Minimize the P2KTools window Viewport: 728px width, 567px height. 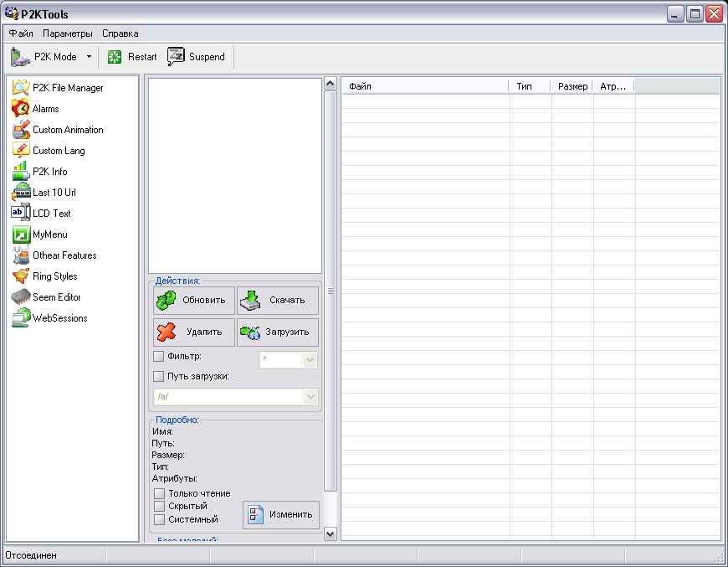tap(675, 14)
